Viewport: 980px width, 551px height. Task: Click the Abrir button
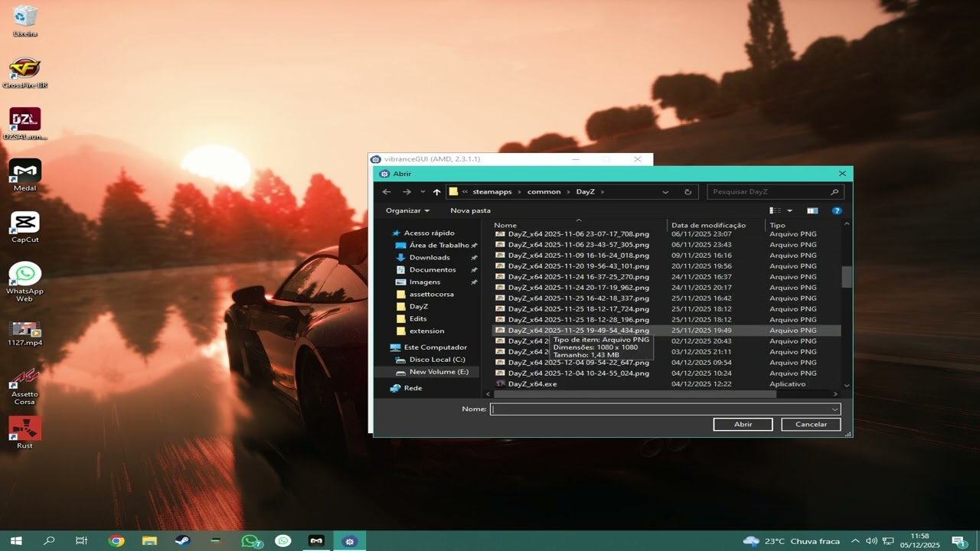point(743,424)
